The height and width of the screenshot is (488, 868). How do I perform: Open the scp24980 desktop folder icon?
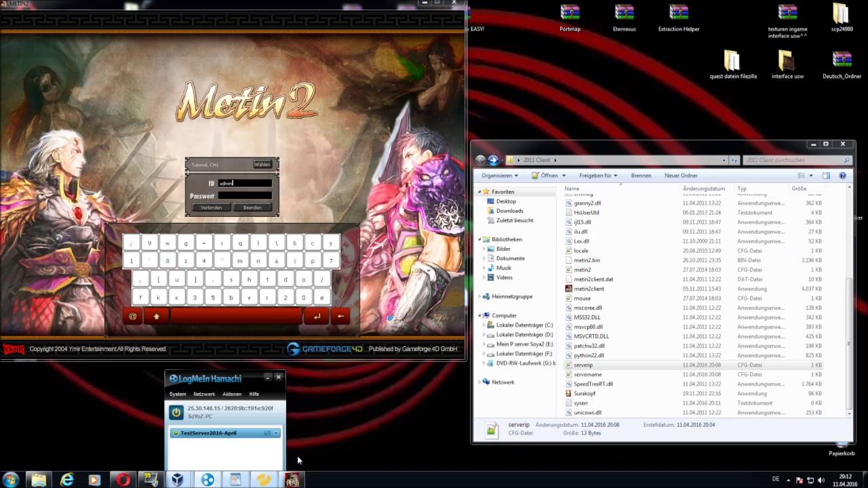[x=841, y=18]
